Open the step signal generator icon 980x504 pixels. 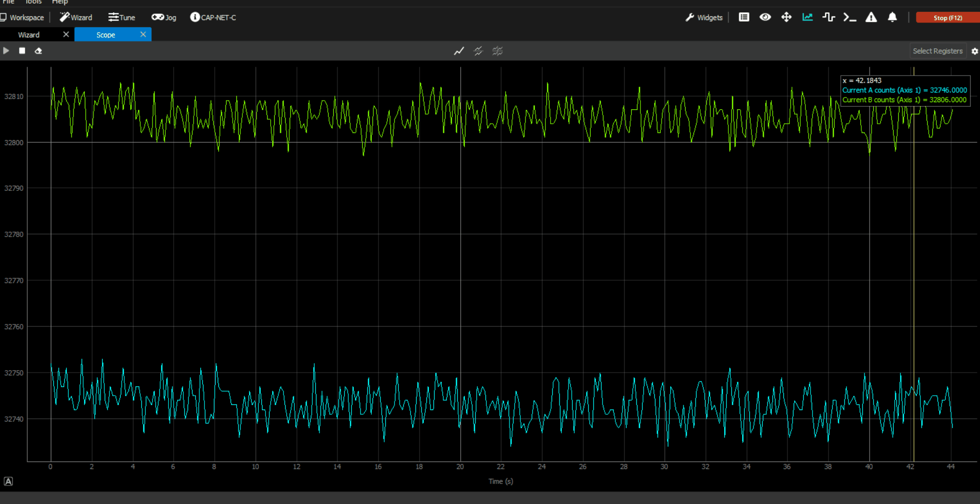[x=828, y=17]
